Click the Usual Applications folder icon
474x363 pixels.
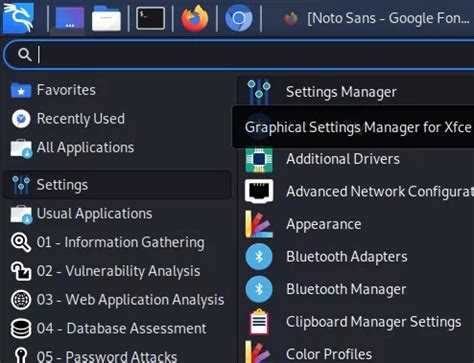click(21, 214)
